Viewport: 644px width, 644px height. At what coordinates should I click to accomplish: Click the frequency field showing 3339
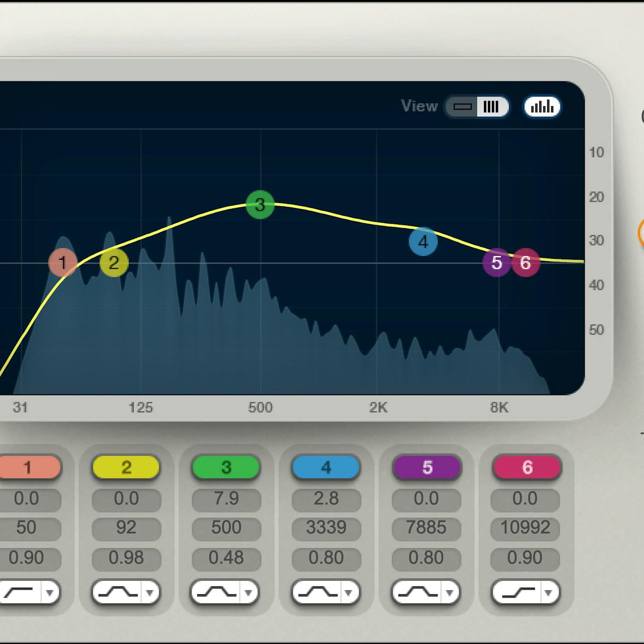tap(326, 527)
